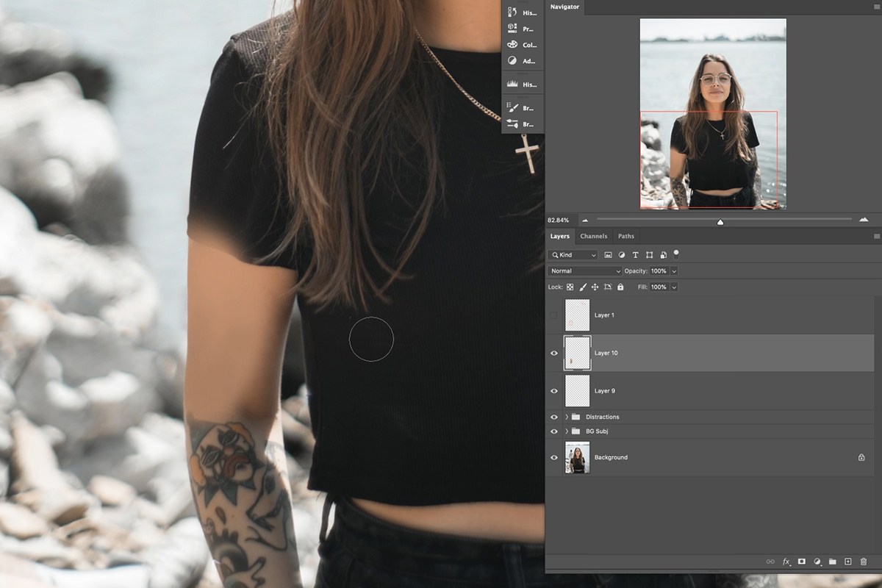Open the Brushes presets panel icon
882x588 pixels.
[x=512, y=124]
